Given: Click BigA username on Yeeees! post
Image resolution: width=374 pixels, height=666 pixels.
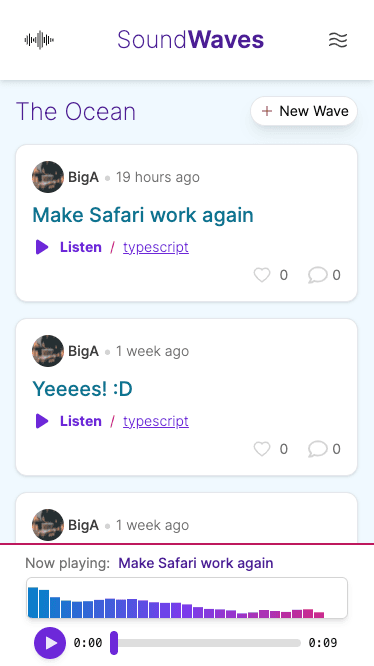Looking at the screenshot, I should [84, 351].
